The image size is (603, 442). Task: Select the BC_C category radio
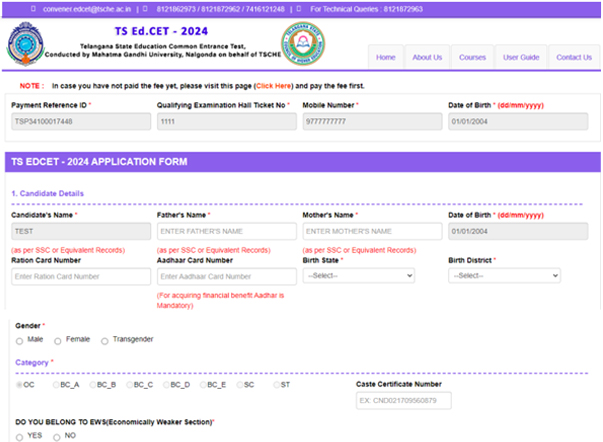[x=130, y=385]
